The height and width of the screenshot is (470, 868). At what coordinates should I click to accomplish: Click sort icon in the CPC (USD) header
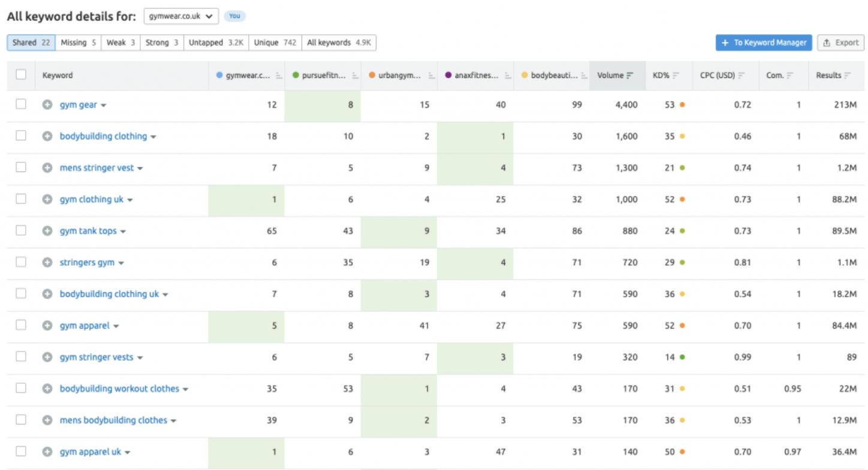coord(742,76)
